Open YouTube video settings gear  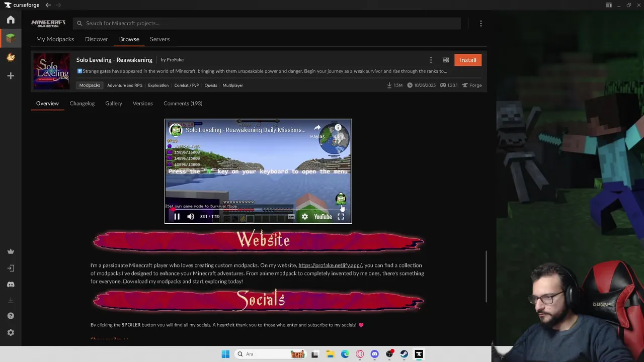[305, 217]
